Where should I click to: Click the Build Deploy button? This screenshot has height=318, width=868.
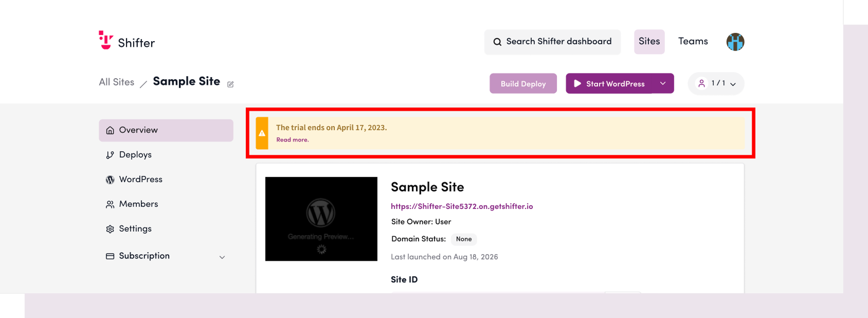coord(523,83)
